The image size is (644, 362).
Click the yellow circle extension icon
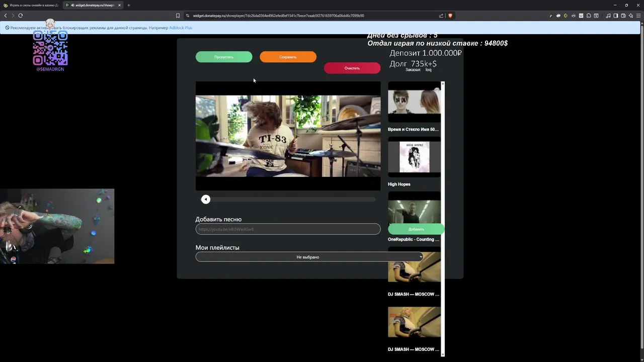pyautogui.click(x=566, y=16)
